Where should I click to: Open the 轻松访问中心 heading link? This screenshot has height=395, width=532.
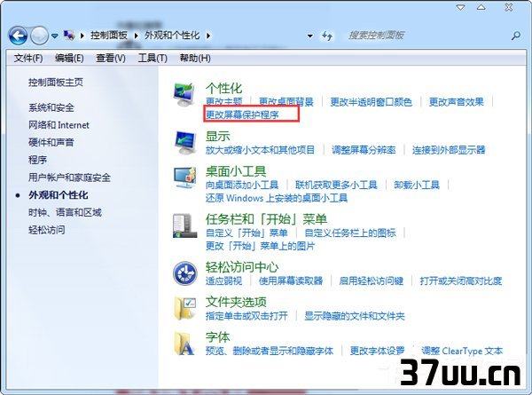(242, 267)
